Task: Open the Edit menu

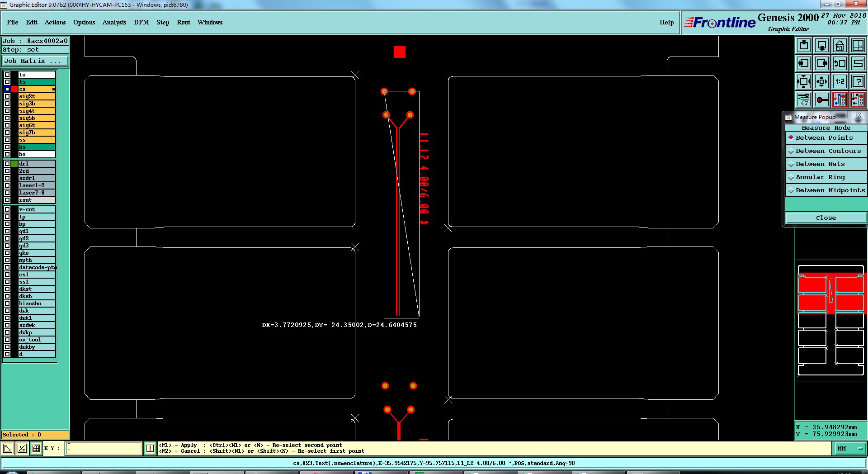Action: coord(32,22)
